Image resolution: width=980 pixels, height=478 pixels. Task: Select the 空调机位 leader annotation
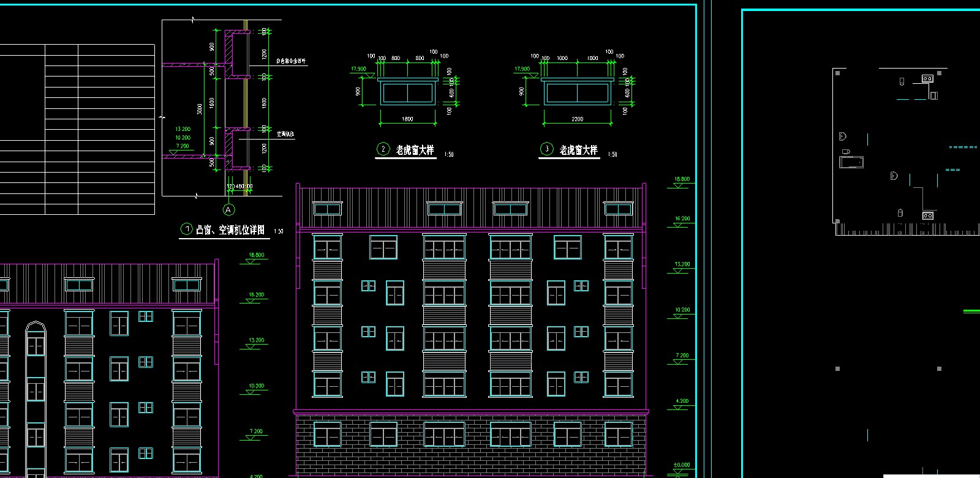pos(285,133)
